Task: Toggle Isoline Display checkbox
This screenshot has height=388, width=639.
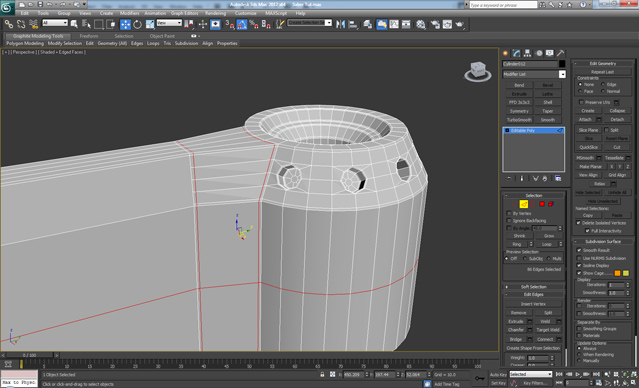Action: tap(579, 265)
